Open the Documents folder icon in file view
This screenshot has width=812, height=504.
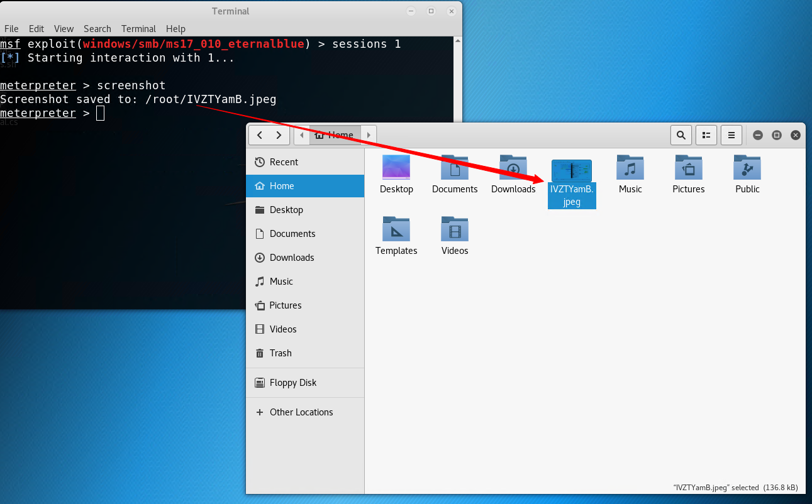[455, 168]
